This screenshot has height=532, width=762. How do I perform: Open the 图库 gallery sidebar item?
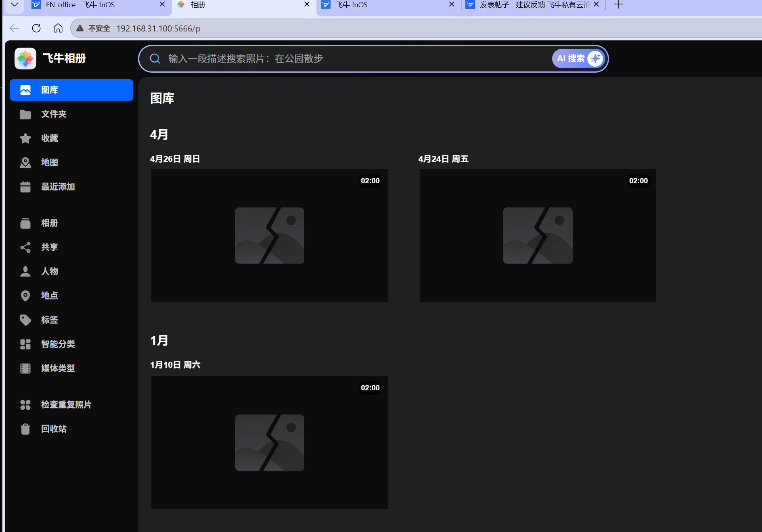(71, 90)
